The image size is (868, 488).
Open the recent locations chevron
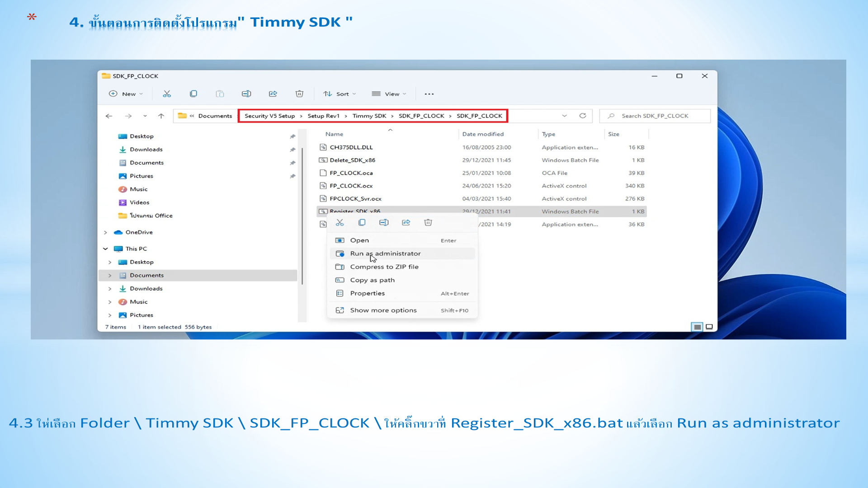(145, 116)
